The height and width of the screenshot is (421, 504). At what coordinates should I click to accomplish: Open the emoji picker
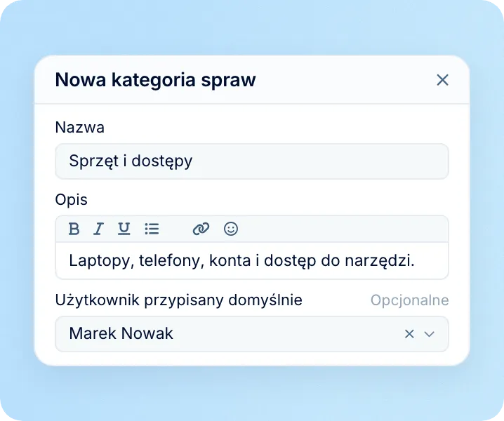point(231,229)
